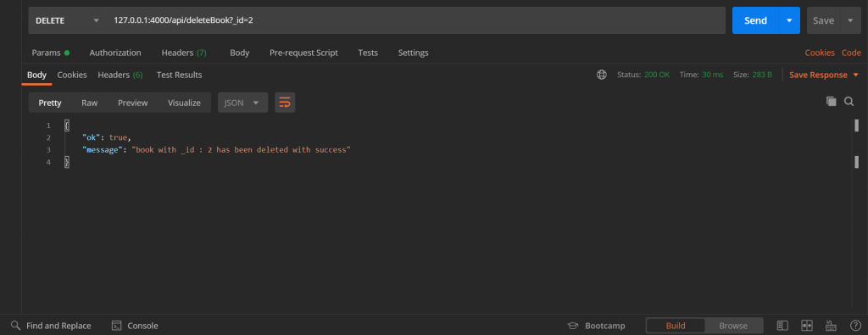The image size is (868, 335).
Task: Open keyboard shortcuts icon
Action: pos(831,326)
